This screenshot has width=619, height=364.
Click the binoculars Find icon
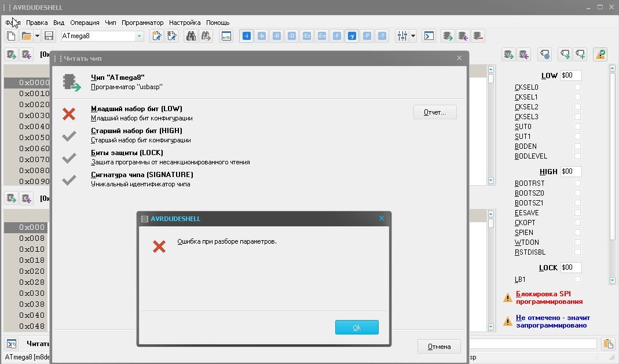pyautogui.click(x=191, y=36)
